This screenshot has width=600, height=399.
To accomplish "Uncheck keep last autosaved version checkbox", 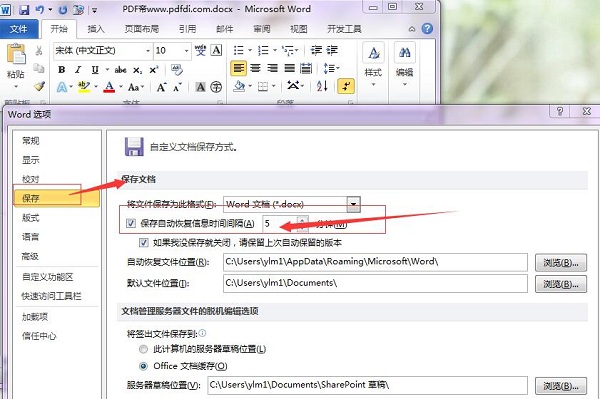I will [x=144, y=243].
